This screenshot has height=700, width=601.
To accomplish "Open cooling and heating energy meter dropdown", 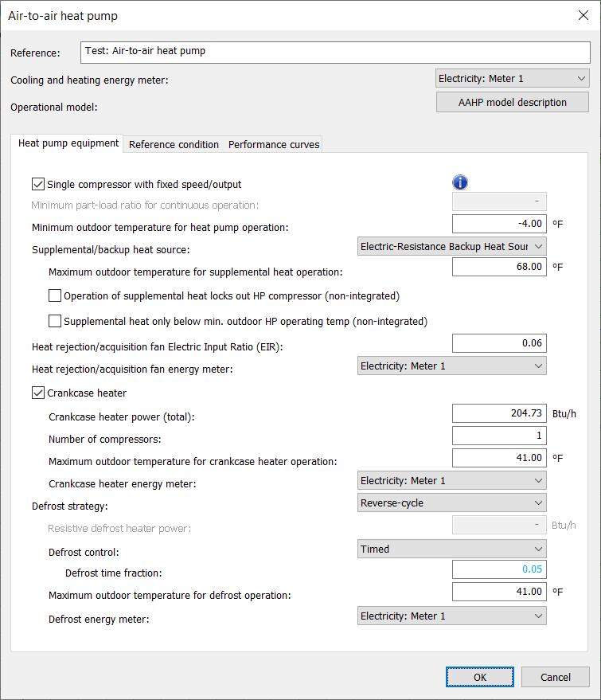I will click(x=513, y=78).
